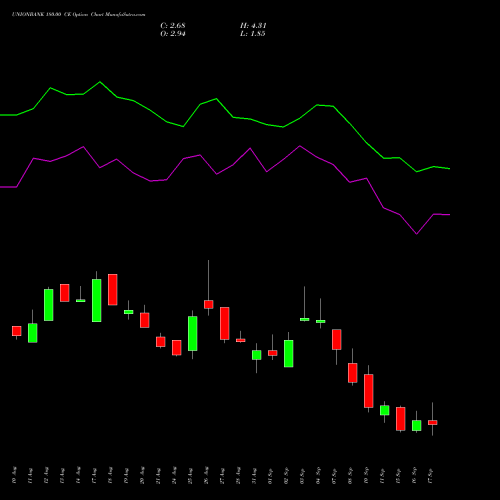Click the 17 Sep date label
This screenshot has height=500, width=500.
coord(430,475)
